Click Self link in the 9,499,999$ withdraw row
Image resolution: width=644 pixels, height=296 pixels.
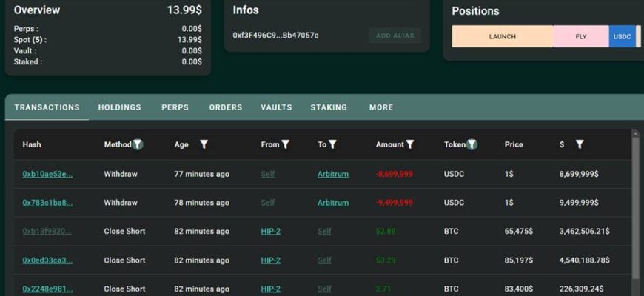pos(268,203)
